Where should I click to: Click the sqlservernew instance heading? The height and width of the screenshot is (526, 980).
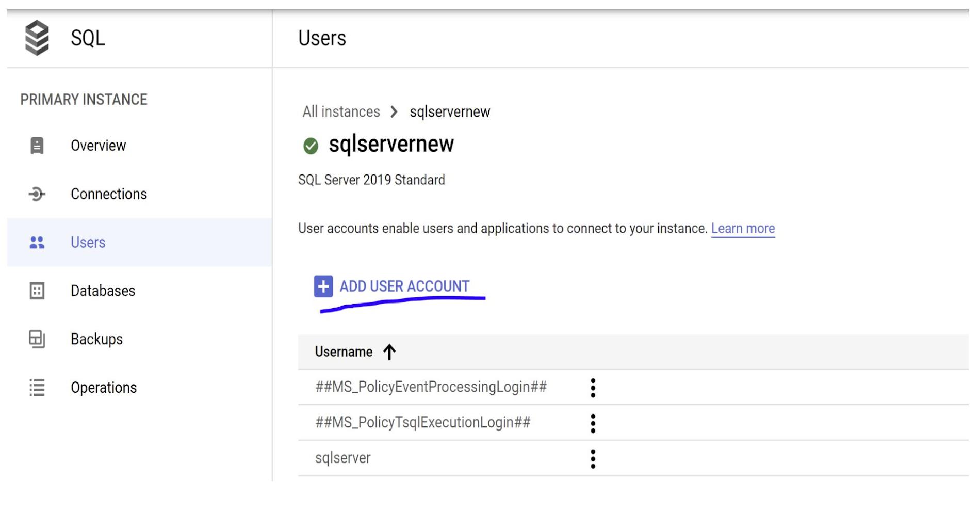[x=391, y=144]
